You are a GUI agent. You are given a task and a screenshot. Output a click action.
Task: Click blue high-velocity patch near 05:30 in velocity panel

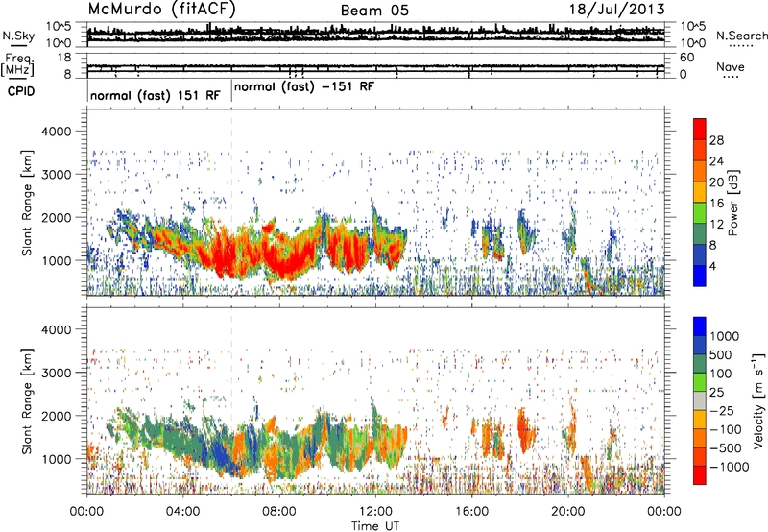click(x=222, y=453)
